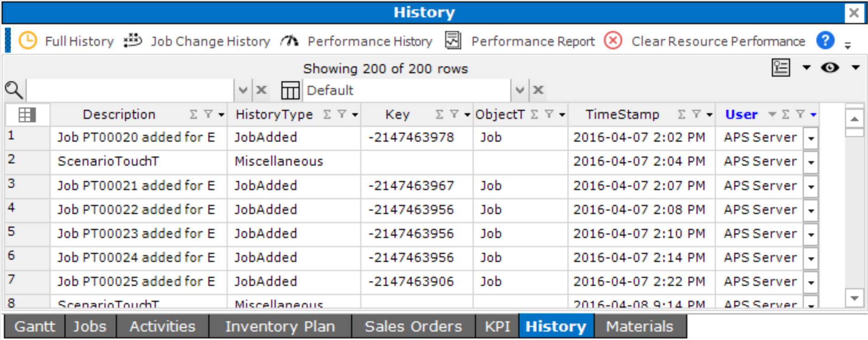Click the sum icon in ObjectT column

tap(534, 115)
